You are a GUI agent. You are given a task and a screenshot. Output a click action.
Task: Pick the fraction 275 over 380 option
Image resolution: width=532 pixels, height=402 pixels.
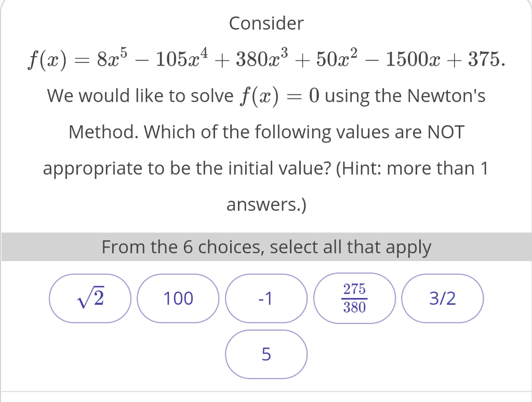point(354,298)
